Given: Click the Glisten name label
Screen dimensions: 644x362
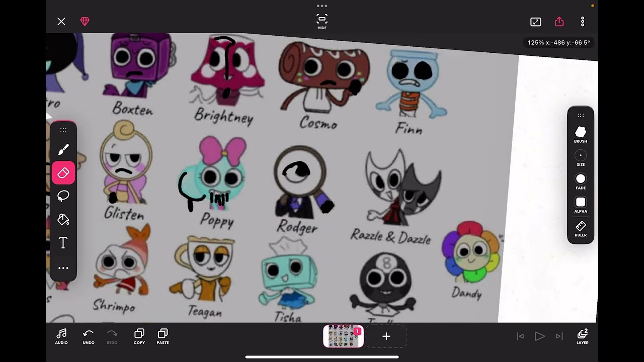Looking at the screenshot, I should tap(124, 213).
